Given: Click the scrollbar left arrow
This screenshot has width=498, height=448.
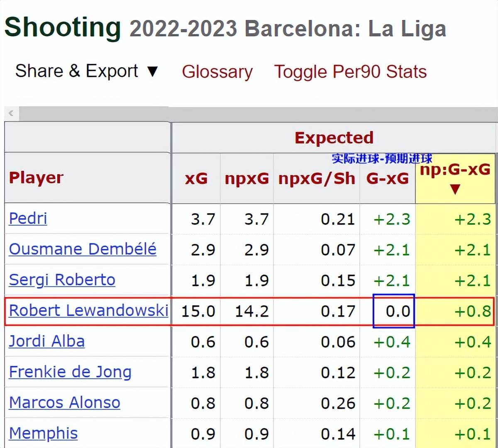Looking at the screenshot, I should pyautogui.click(x=11, y=113).
